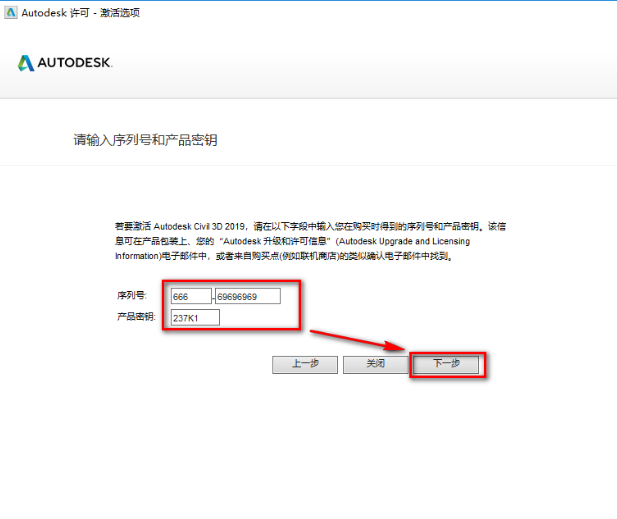Click the 关闭 button
Viewport: 617px width, 519px height.
click(375, 365)
